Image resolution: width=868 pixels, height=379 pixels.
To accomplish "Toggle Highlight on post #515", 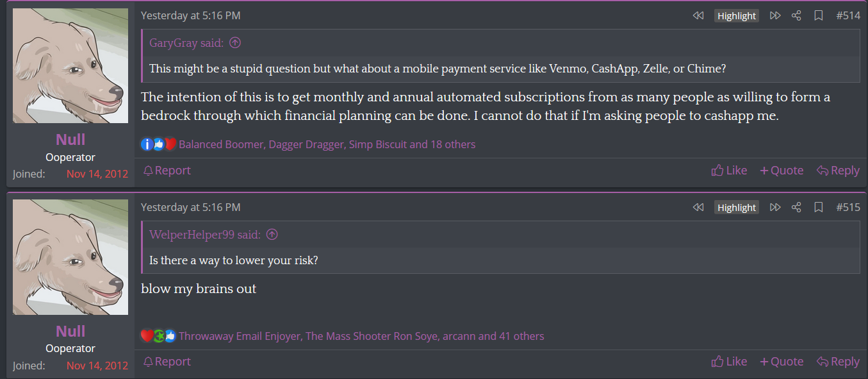I will (x=737, y=208).
